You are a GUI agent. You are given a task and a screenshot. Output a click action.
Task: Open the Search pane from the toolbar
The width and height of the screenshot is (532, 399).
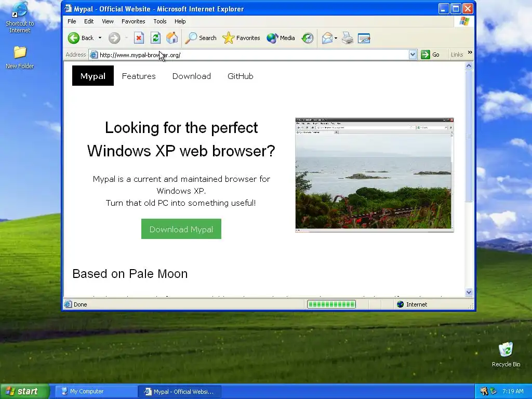point(201,38)
